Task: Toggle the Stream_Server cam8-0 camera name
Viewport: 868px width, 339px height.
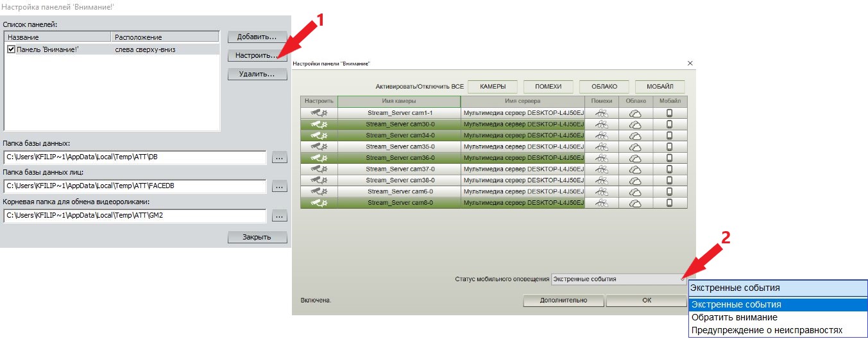Action: 399,203
